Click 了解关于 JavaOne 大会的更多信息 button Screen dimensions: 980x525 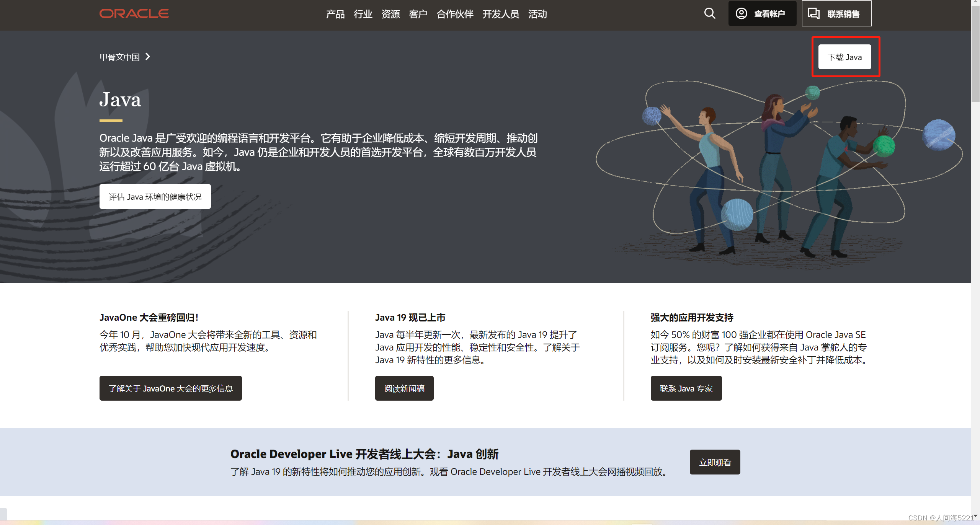171,388
